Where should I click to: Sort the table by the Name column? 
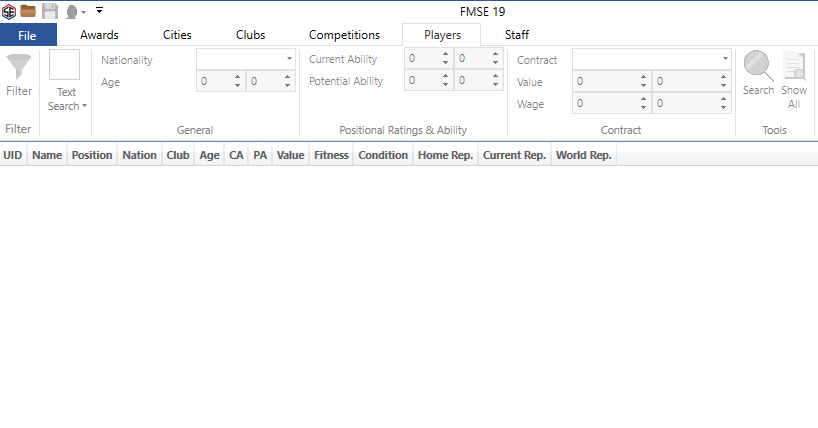[47, 155]
